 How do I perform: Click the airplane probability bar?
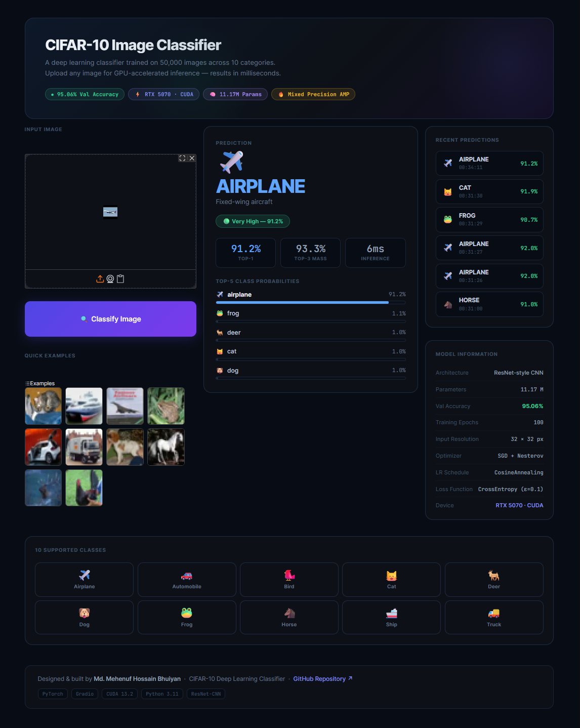tap(311, 302)
